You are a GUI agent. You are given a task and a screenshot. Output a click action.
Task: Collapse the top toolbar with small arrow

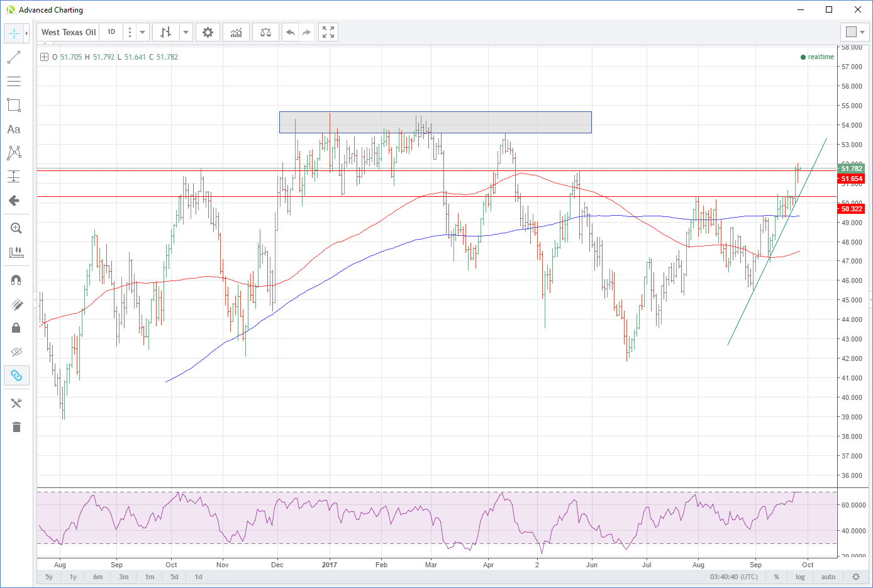pos(43,44)
